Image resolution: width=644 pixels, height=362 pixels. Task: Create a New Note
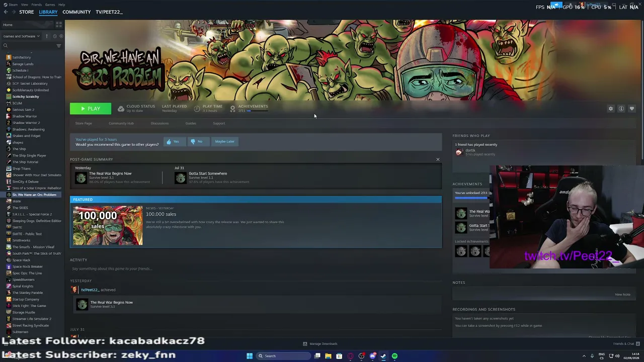(x=622, y=295)
